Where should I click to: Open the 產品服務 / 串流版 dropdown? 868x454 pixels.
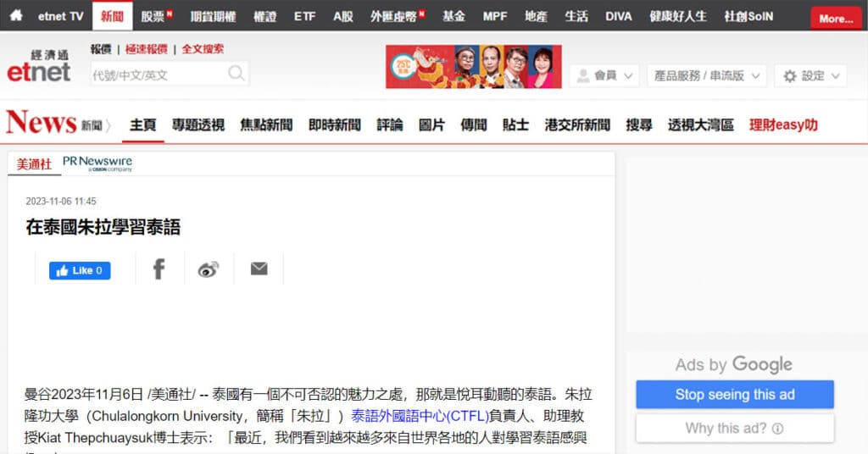pyautogui.click(x=706, y=75)
